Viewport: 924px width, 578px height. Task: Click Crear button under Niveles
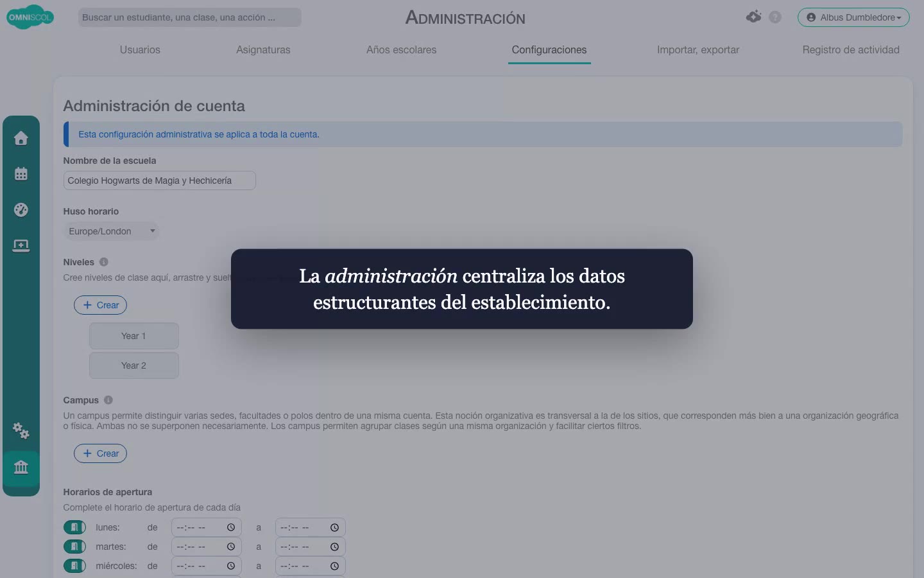tap(100, 305)
